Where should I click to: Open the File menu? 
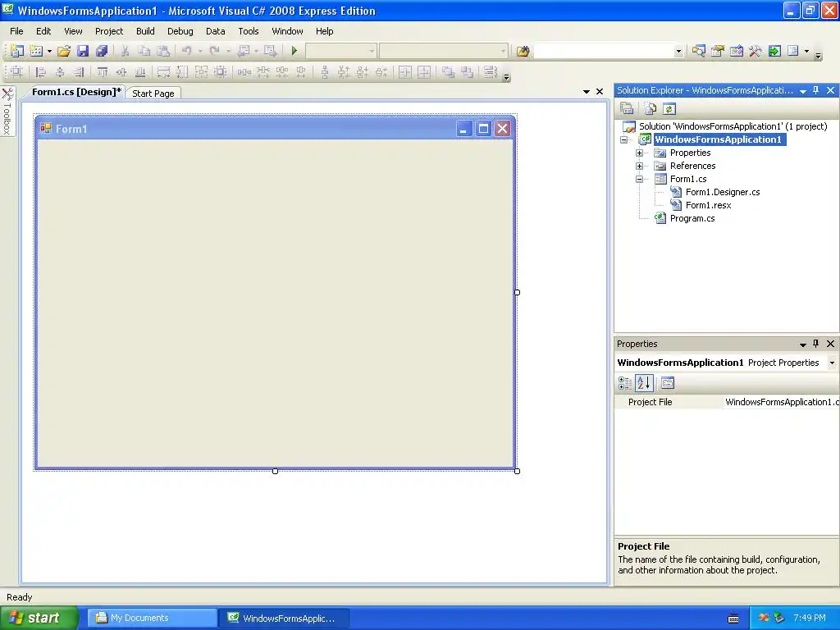[x=16, y=31]
